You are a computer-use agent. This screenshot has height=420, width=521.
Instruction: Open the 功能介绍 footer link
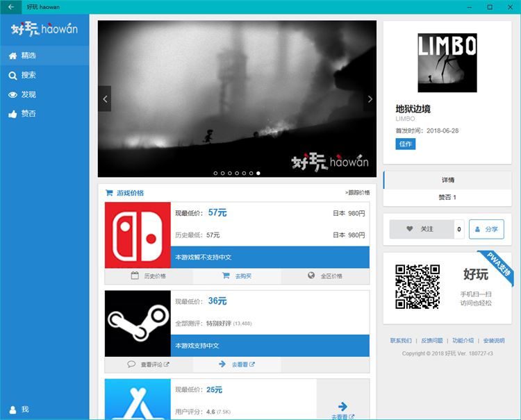pyautogui.click(x=463, y=341)
